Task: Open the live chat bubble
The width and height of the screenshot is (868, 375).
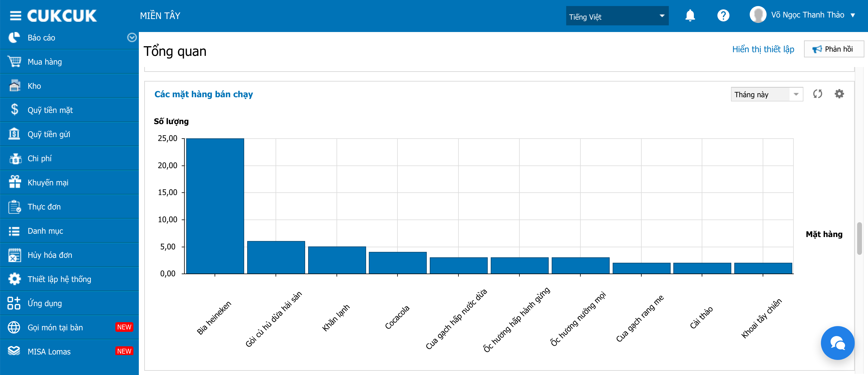Action: [x=838, y=343]
